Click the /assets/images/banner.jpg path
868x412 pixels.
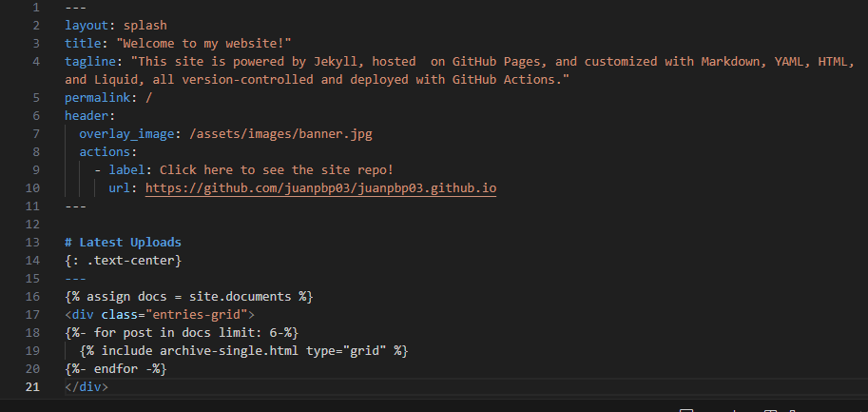coord(280,134)
